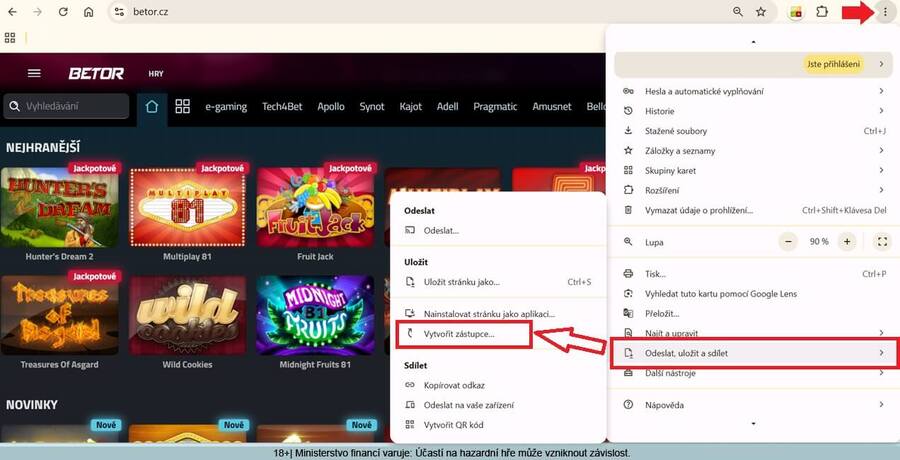Open Betor hamburger menu
The width and height of the screenshot is (900, 460).
click(34, 74)
